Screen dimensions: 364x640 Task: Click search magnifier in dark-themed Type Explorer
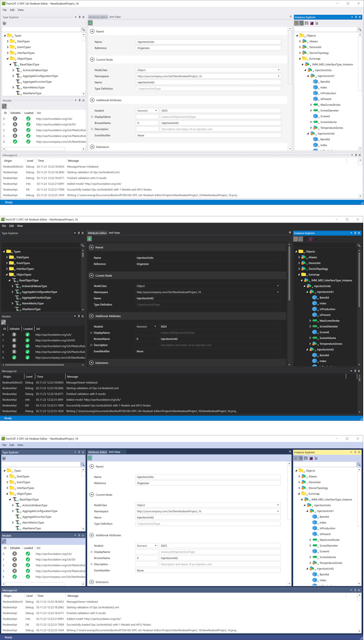tap(83, 245)
